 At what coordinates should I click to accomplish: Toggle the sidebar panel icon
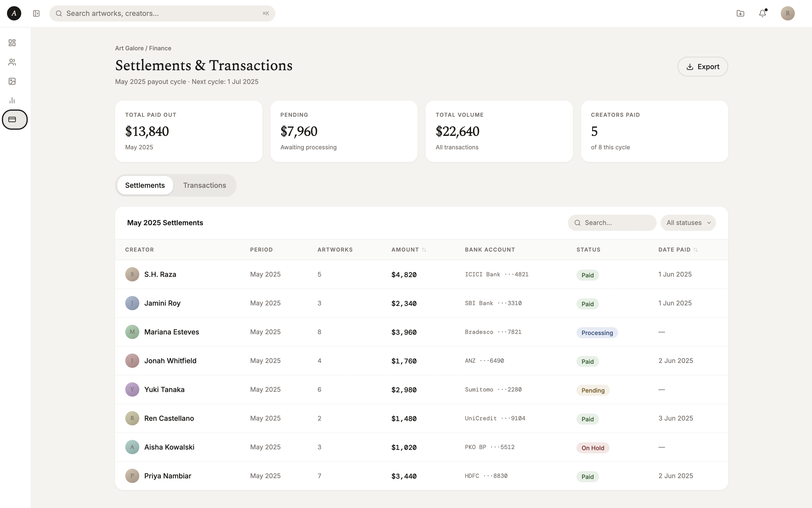[x=36, y=13]
